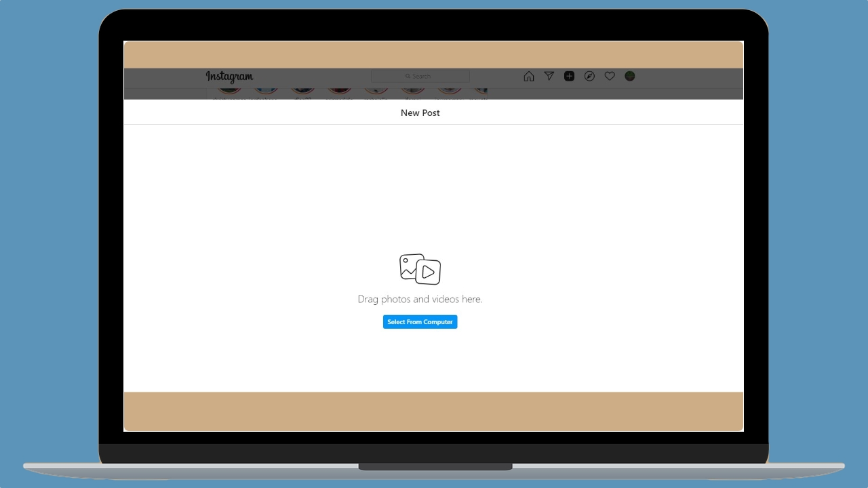Open Direct messages via the paper plane icon
The image size is (868, 488).
tap(549, 76)
